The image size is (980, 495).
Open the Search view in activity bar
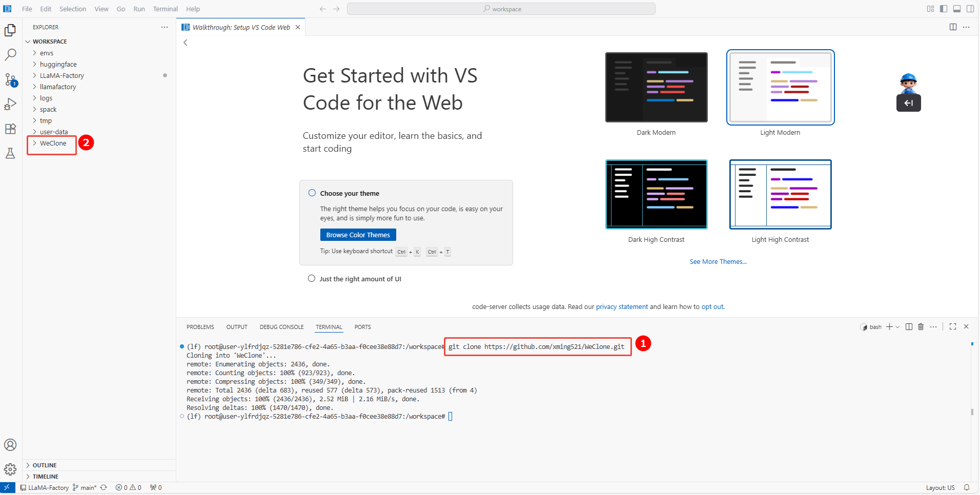pyautogui.click(x=10, y=54)
